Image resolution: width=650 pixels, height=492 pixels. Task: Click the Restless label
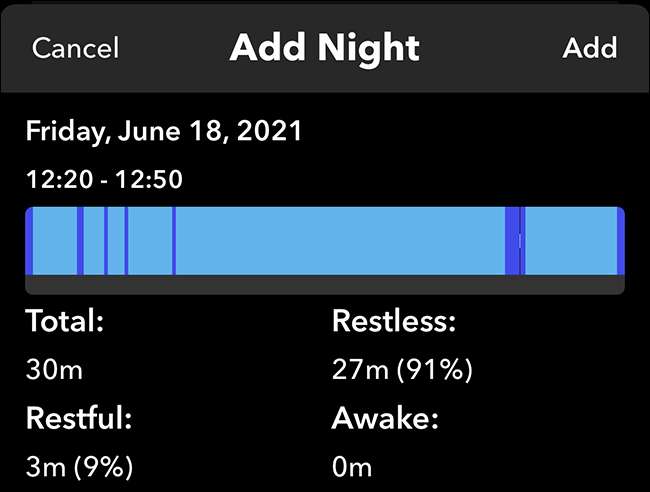coord(393,321)
